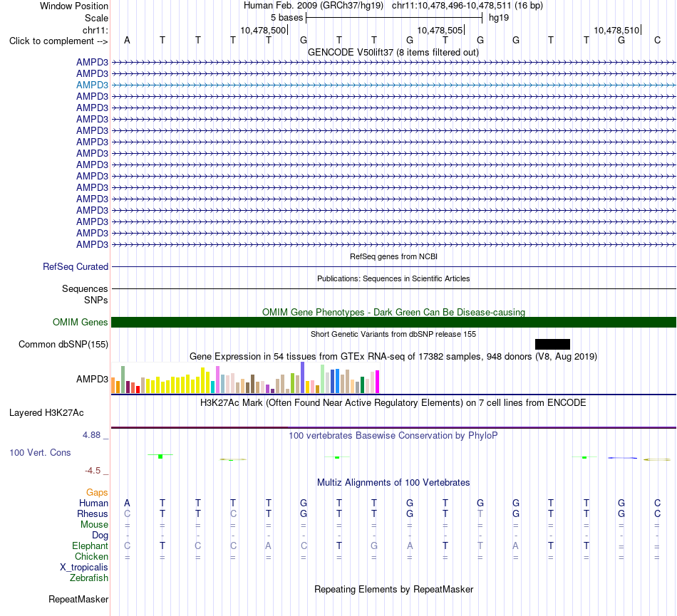Click the tall blue-violet GTEx expression bar

[x=303, y=377]
